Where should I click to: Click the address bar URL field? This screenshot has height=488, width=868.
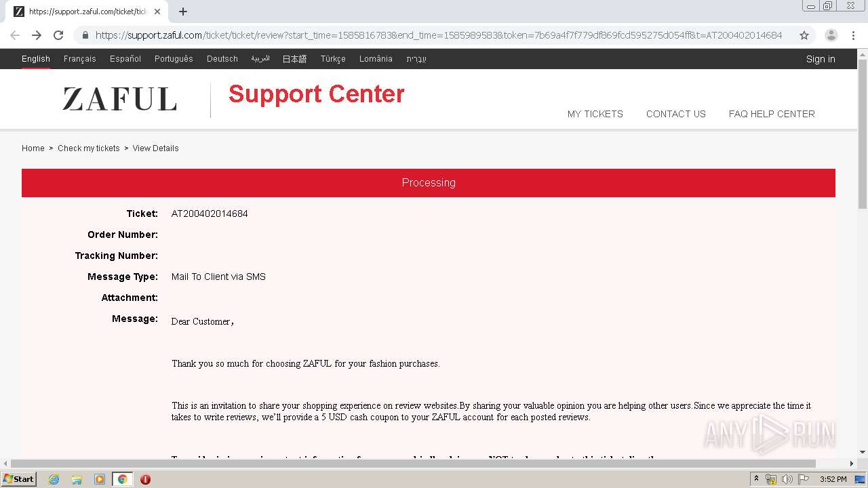[x=438, y=35]
